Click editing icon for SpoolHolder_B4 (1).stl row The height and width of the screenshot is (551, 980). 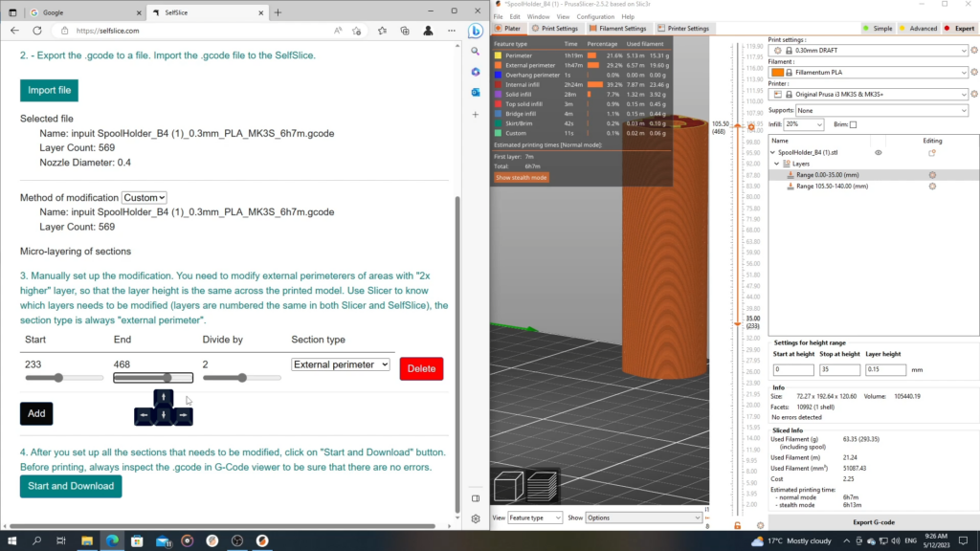tap(932, 152)
